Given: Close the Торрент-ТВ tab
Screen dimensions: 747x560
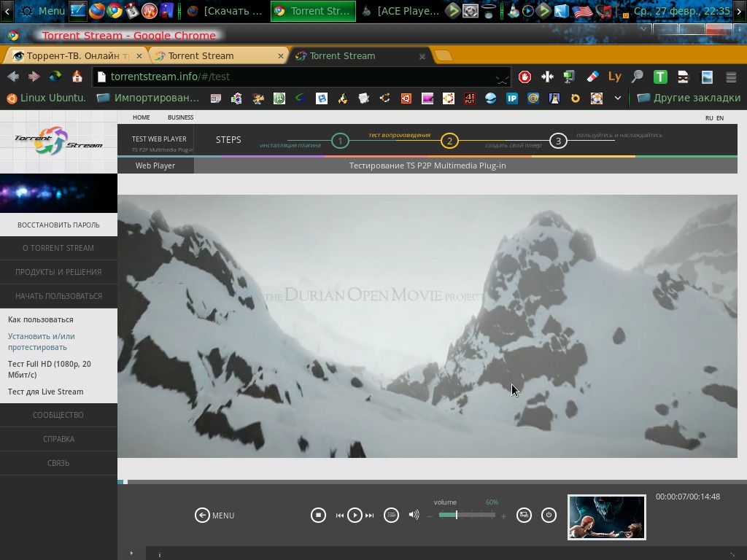Looking at the screenshot, I should coord(139,56).
